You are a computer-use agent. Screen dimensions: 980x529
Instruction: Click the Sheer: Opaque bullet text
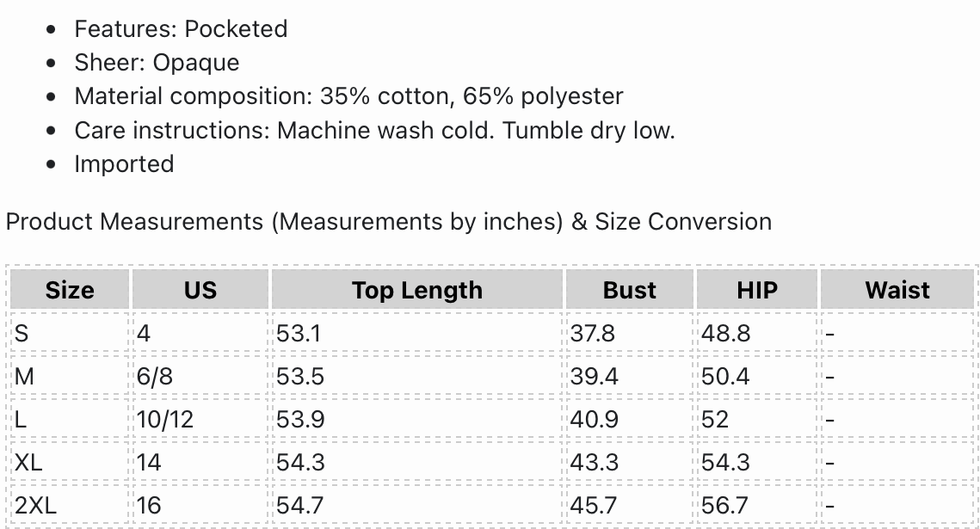pos(157,63)
